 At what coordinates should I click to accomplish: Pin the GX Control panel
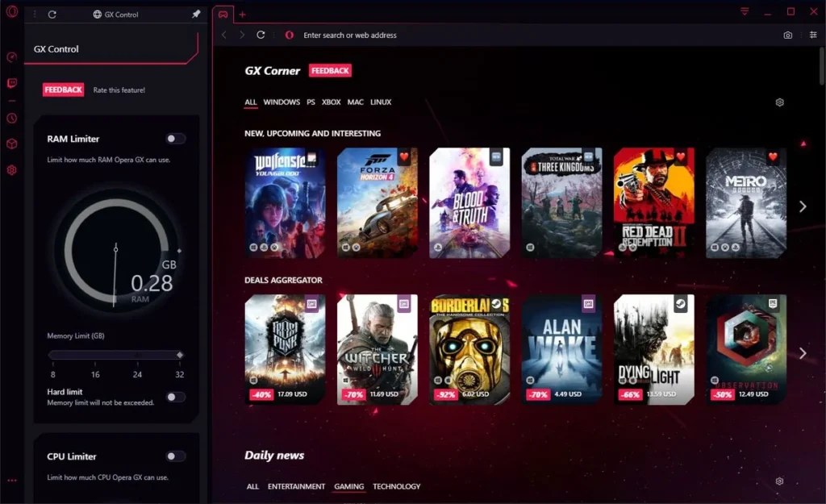tap(196, 15)
